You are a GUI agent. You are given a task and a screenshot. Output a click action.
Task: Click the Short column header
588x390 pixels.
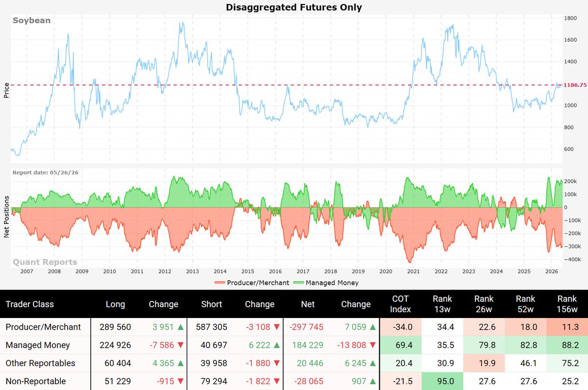(x=212, y=304)
